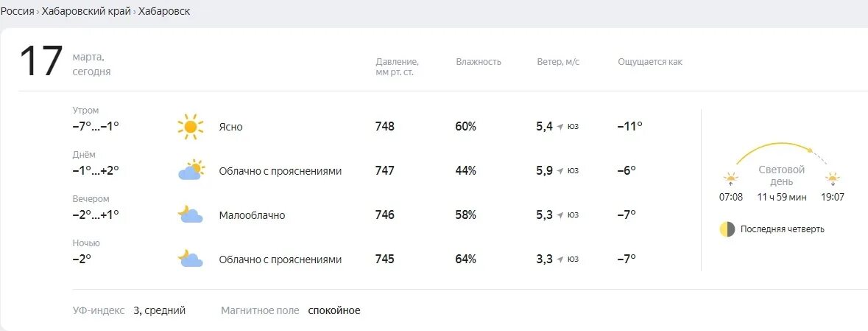Screen dimensions: 868x331
Task: Click the sunny weather icon for morning
Action: tap(191, 127)
